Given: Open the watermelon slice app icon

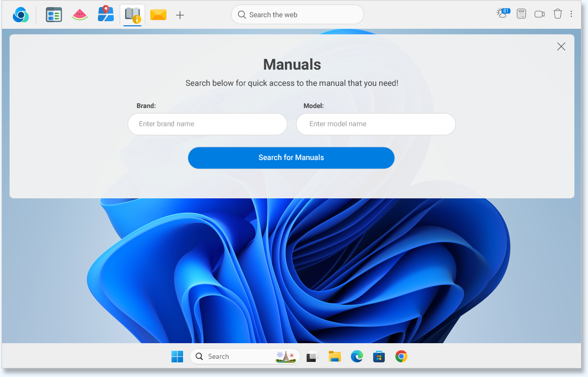Looking at the screenshot, I should click(80, 15).
